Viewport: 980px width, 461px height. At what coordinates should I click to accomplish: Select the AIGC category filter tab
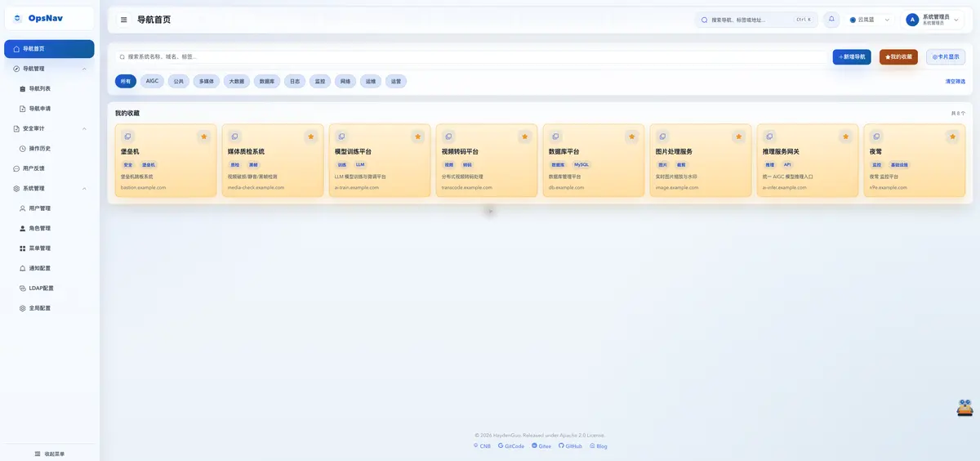(152, 82)
